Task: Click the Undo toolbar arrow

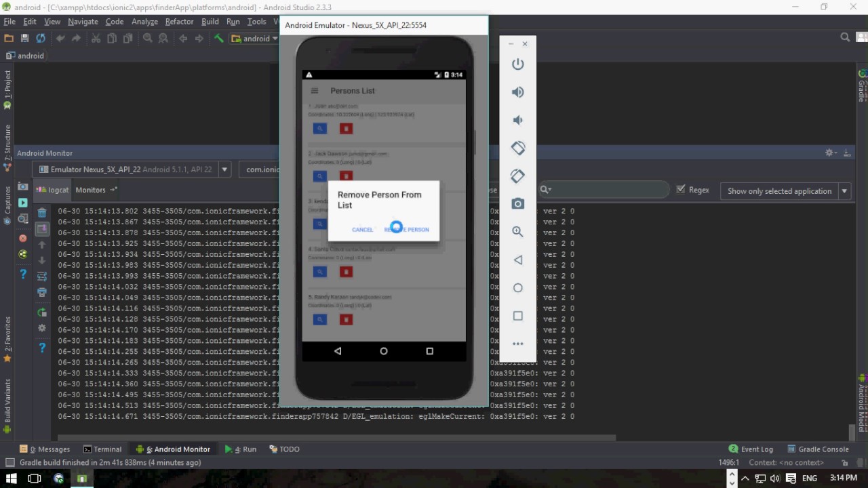Action: (60, 39)
